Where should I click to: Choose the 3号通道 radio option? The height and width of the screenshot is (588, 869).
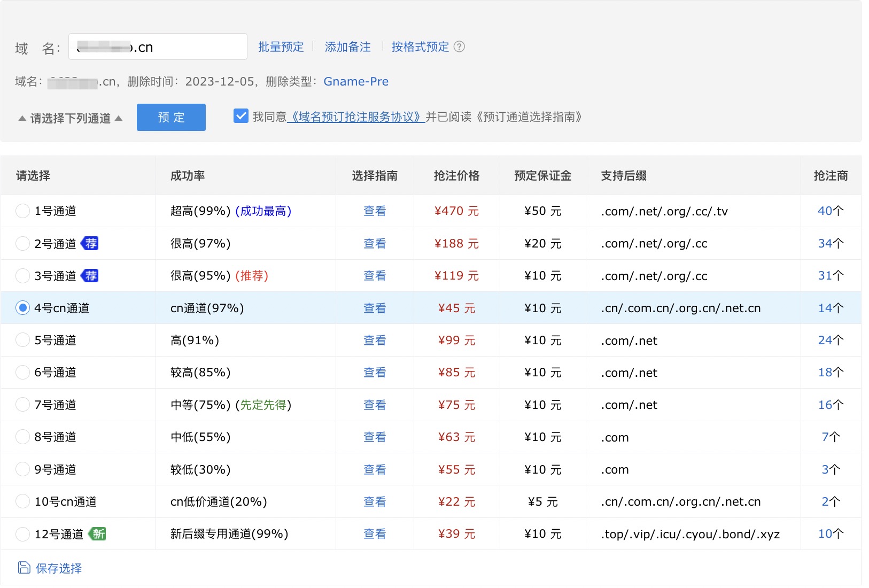(x=22, y=276)
